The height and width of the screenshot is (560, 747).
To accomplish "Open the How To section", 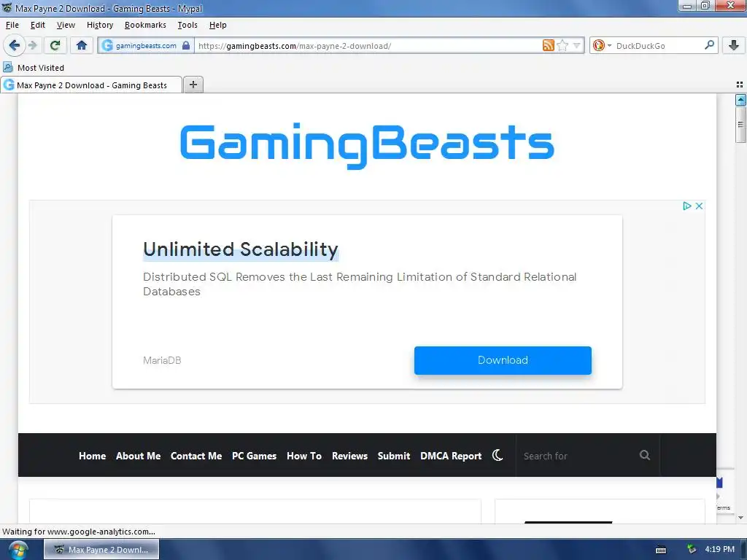I will pyautogui.click(x=304, y=456).
